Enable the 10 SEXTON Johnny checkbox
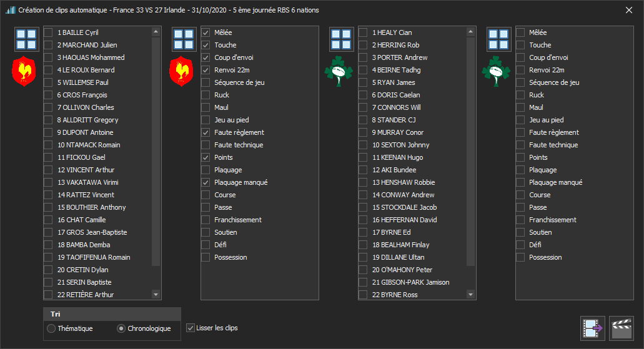Image resolution: width=644 pixels, height=349 pixels. 364,145
